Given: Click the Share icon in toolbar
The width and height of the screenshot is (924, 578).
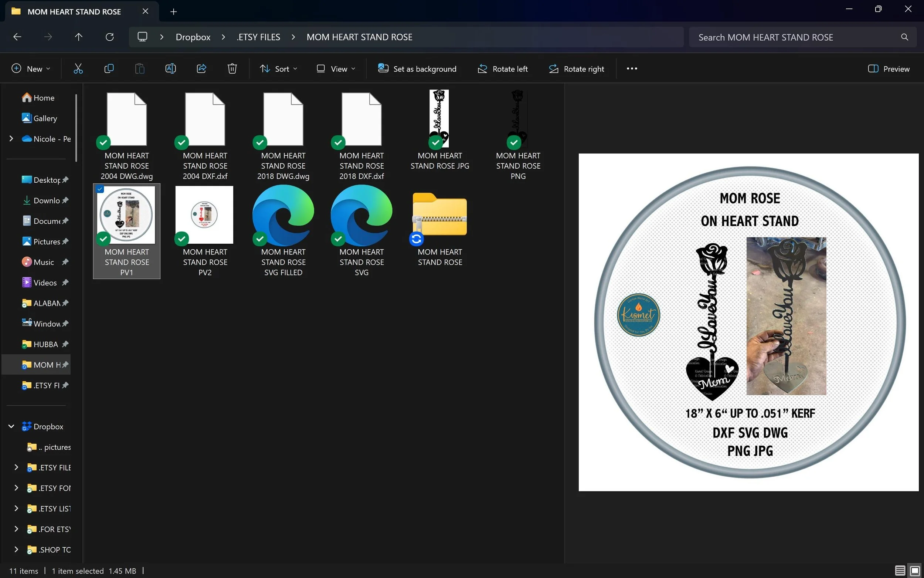Looking at the screenshot, I should 201,69.
